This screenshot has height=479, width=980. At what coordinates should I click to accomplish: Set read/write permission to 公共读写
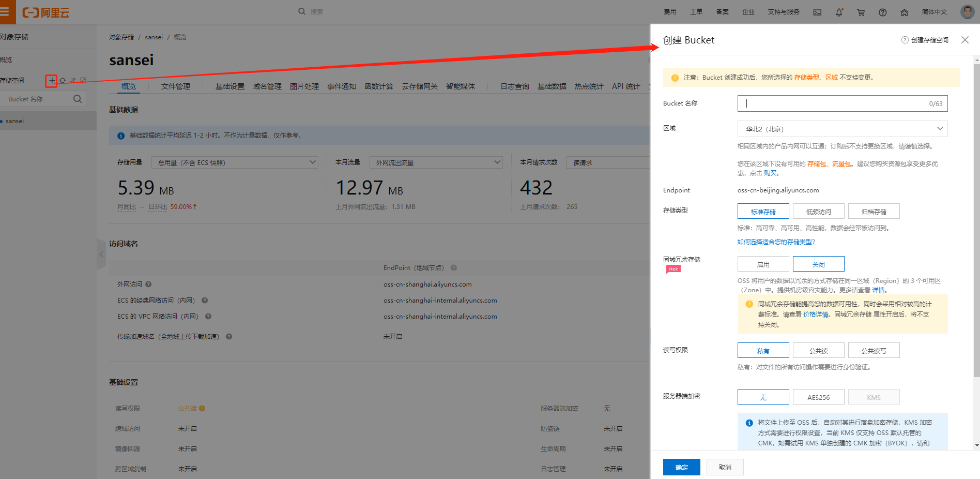coord(874,351)
